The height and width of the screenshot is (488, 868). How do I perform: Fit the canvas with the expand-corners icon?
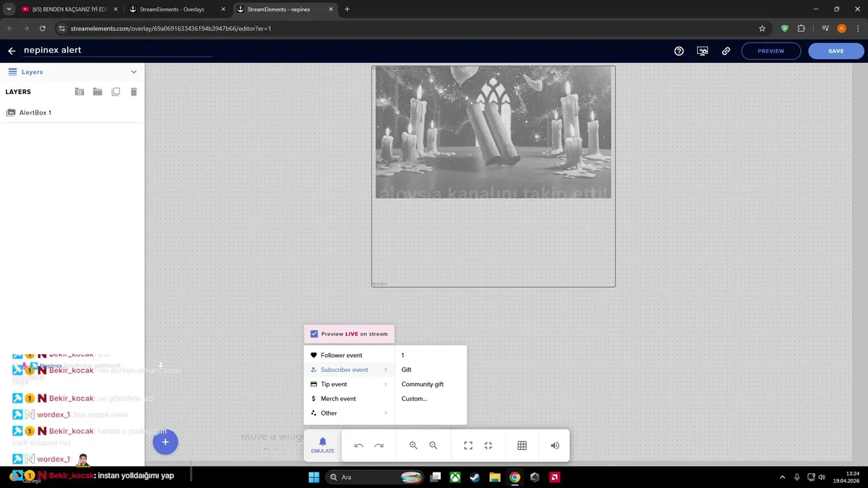click(468, 445)
